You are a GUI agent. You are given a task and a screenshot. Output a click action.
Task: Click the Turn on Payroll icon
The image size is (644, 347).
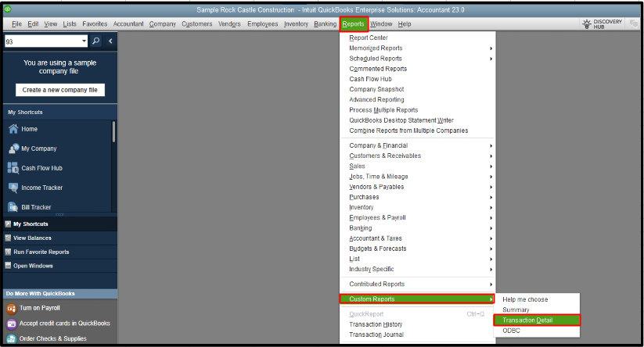[x=12, y=308]
